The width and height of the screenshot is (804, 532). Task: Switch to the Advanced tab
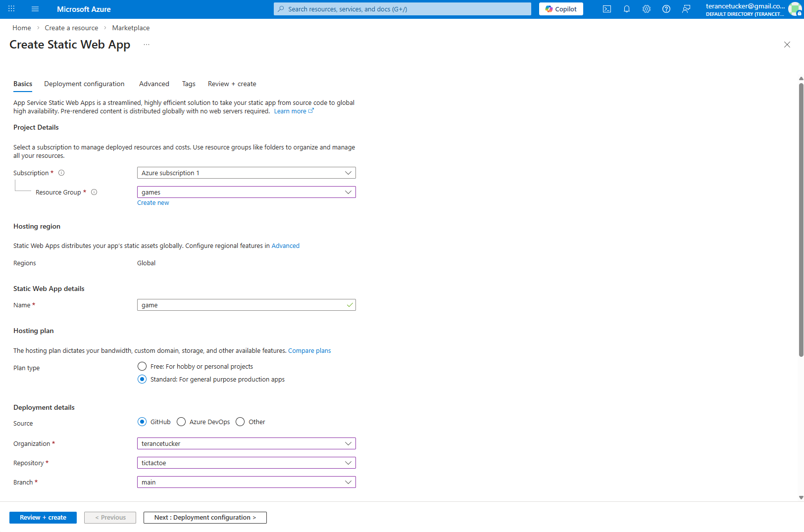click(x=154, y=84)
